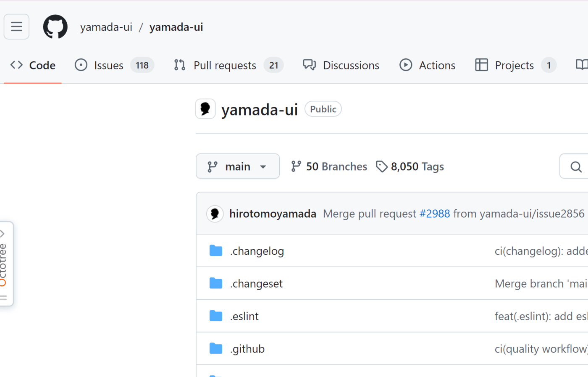Click the Issues circle-dot icon
Viewport: 588px width, 377px height.
(x=81, y=65)
